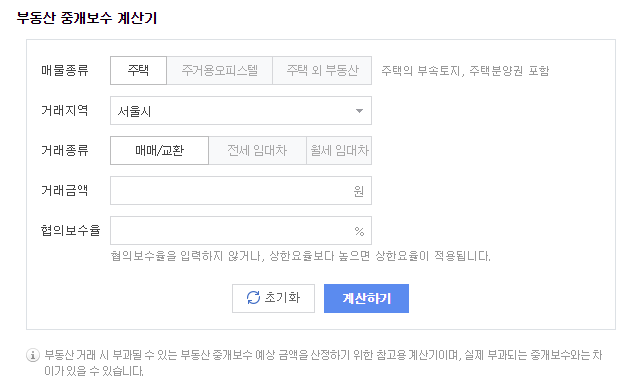Click the 부동산 중개보수 계산기 heading
640x382 pixels.
[x=87, y=18]
